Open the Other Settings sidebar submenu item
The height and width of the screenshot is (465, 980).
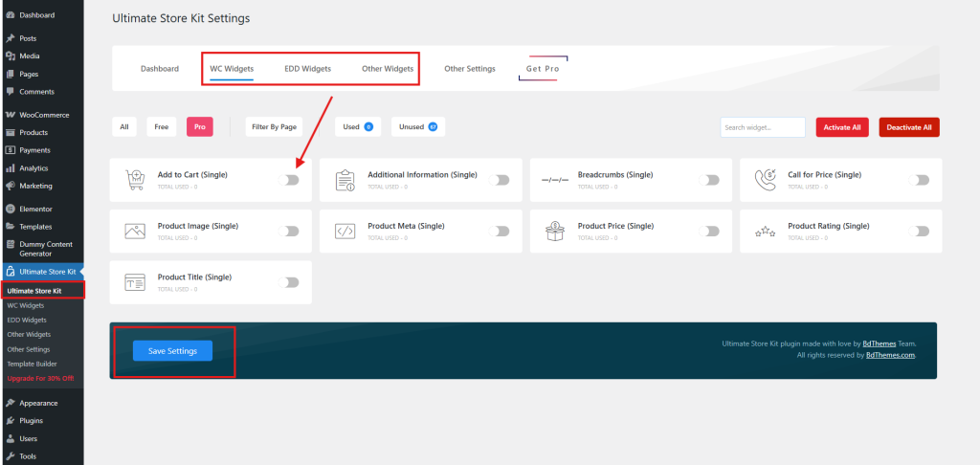(x=29, y=349)
